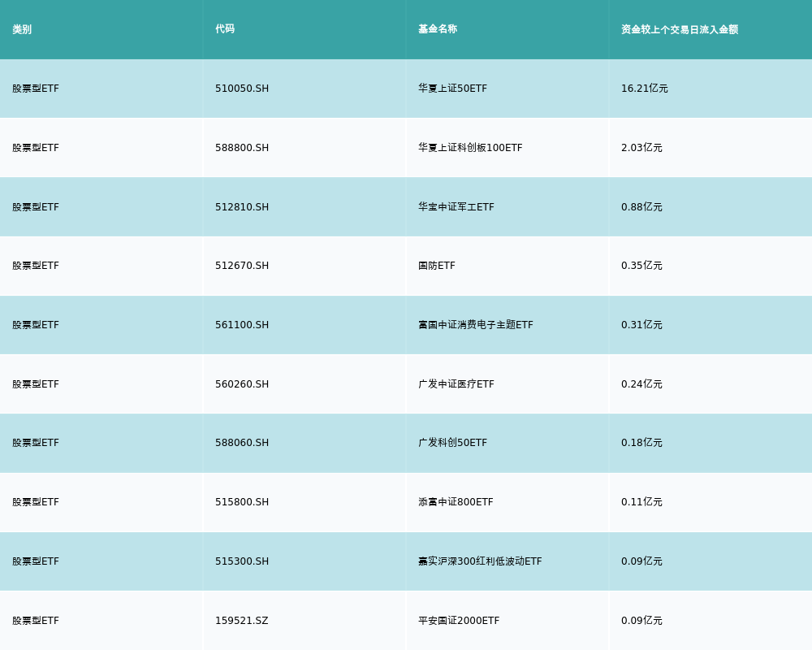Click 股票型ETF in the 510050.SH row
The image size is (812, 650).
point(36,89)
